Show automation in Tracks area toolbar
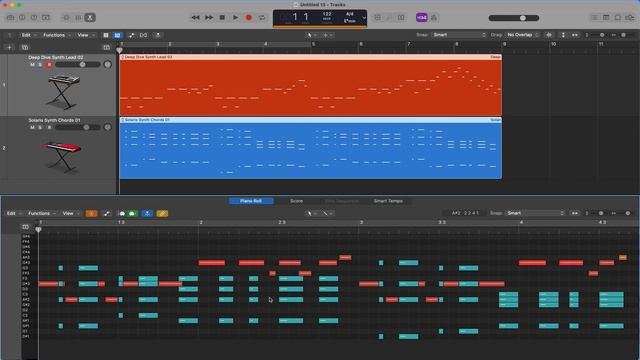Screen dimensions: 640x360 (131, 35)
